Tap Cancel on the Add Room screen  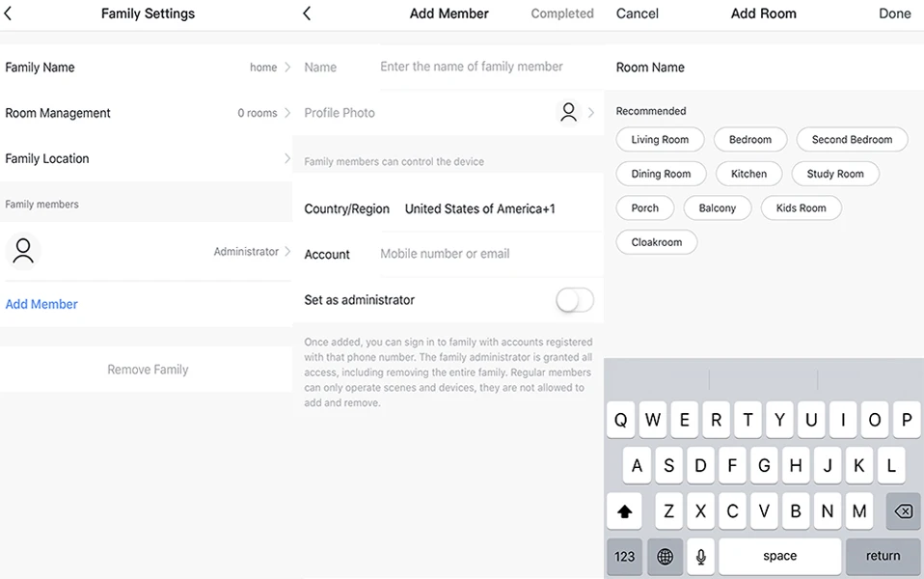638,14
